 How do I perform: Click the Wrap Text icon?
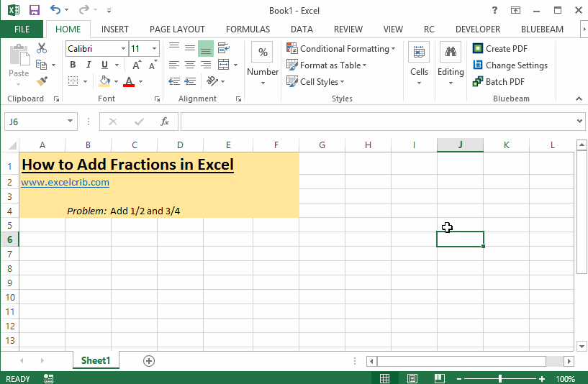[x=223, y=48]
